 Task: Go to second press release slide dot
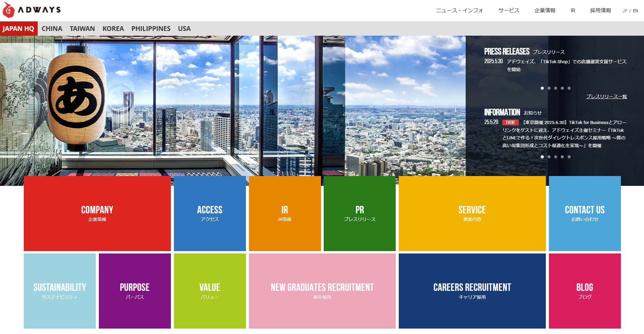(549, 88)
